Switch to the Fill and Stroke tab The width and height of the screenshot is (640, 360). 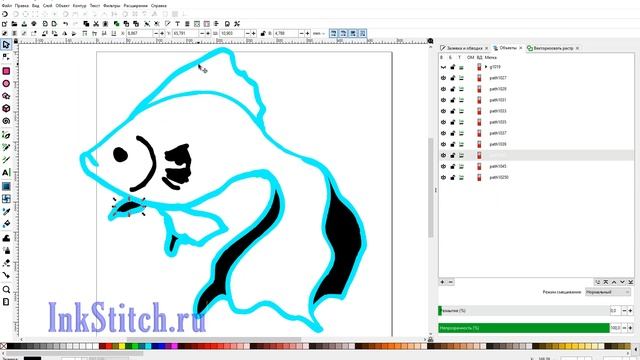tap(464, 48)
